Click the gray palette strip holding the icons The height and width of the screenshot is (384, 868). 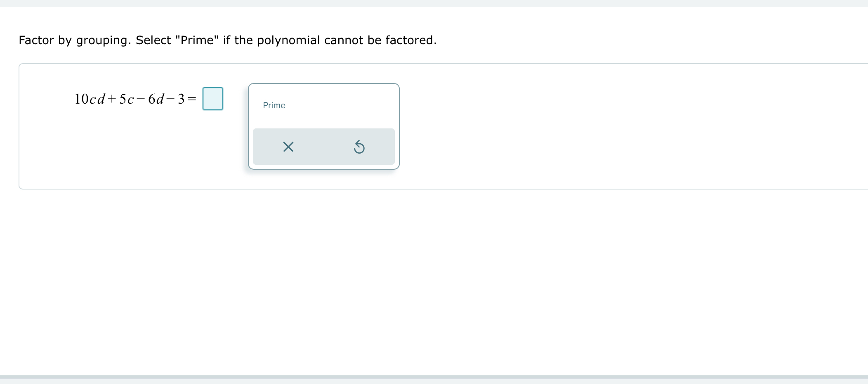point(323,147)
